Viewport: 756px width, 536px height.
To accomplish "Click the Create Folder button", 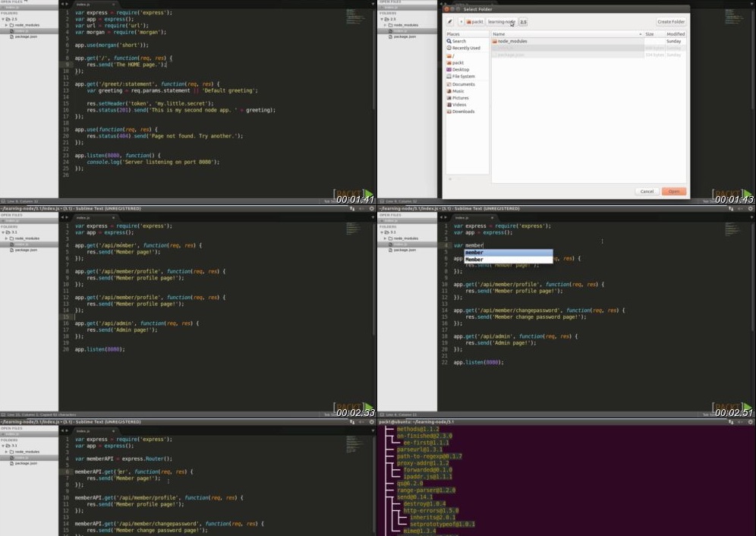I will coord(670,22).
